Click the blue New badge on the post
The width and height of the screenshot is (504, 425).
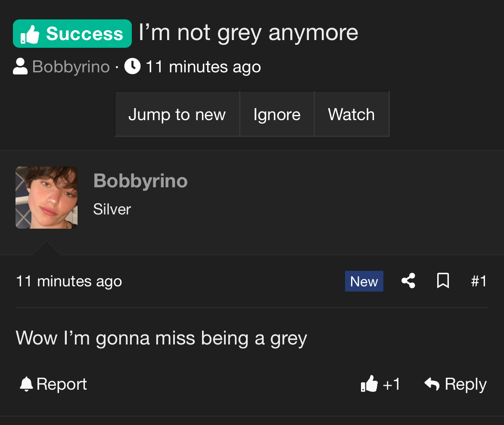tap(364, 281)
